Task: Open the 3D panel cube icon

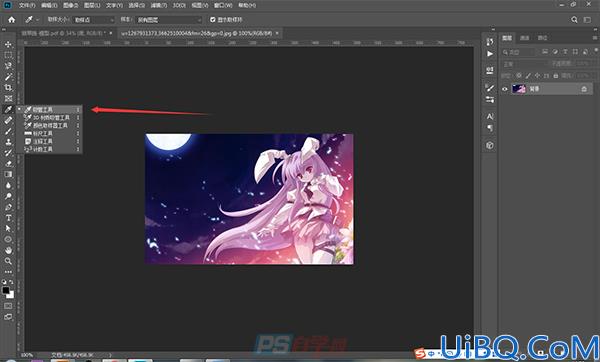Action: point(490,145)
